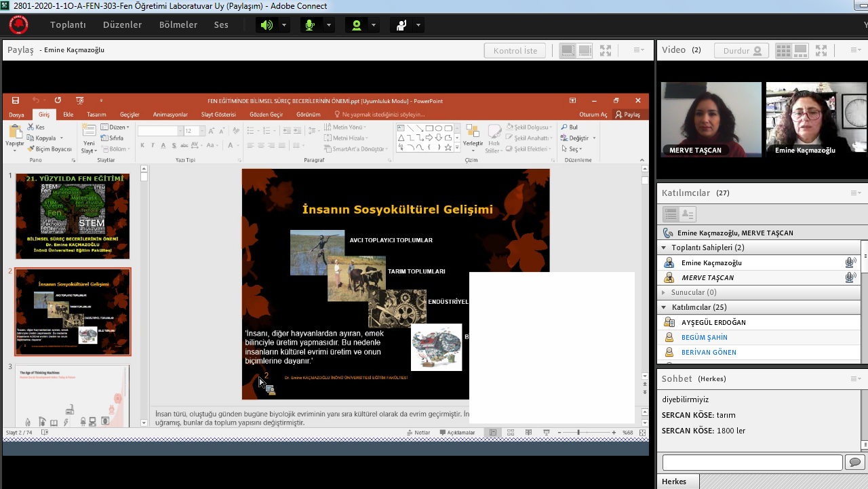Select filmstrip layout view in Video pod
This screenshot has height=489, width=868.
(800, 50)
